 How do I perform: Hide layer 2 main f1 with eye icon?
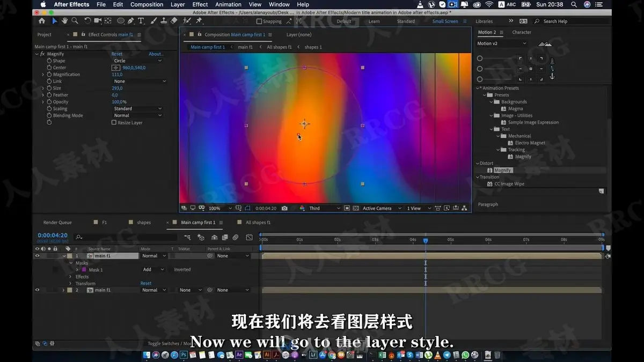[37, 290]
